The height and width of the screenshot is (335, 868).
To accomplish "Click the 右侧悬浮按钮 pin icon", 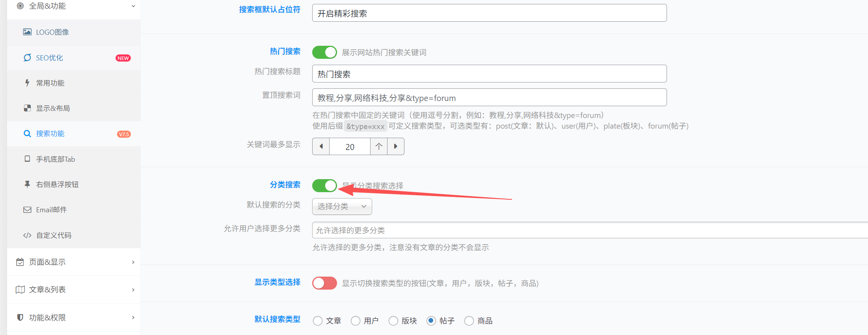I will point(27,184).
